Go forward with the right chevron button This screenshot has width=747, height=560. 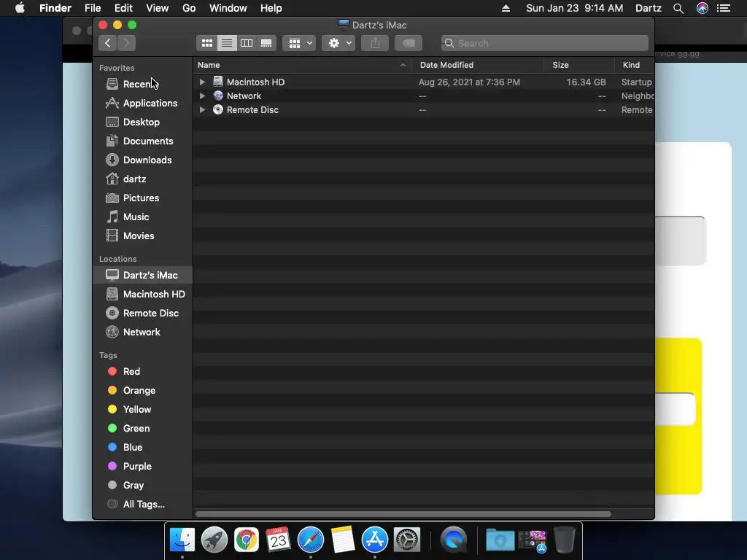[x=127, y=43]
